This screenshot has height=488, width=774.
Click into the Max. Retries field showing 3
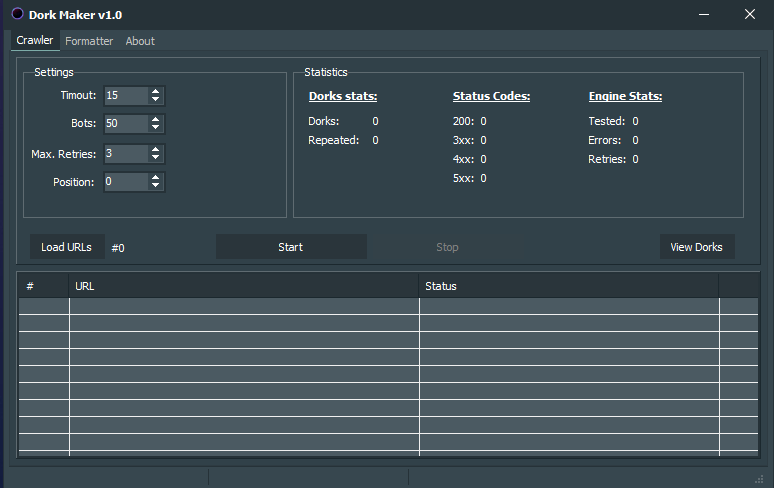(x=126, y=153)
